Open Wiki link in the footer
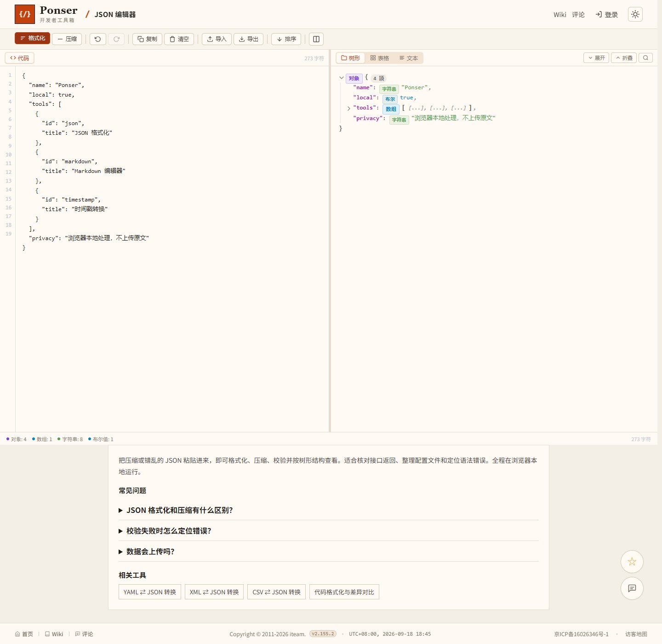Image resolution: width=662 pixels, height=644 pixels. [x=54, y=634]
